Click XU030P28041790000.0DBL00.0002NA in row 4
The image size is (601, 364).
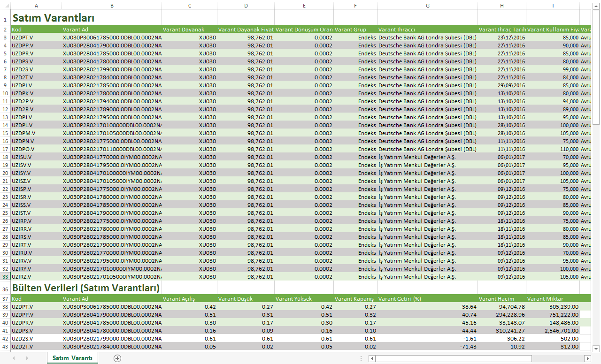click(112, 45)
